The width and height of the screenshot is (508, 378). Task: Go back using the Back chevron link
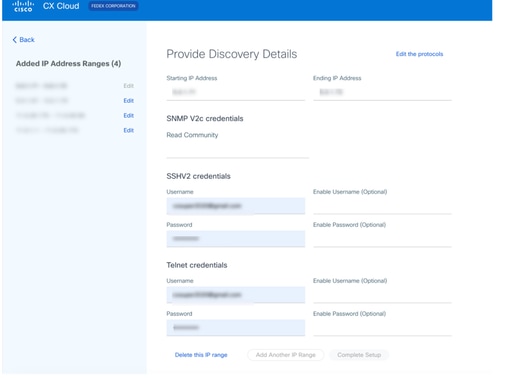pyautogui.click(x=23, y=40)
